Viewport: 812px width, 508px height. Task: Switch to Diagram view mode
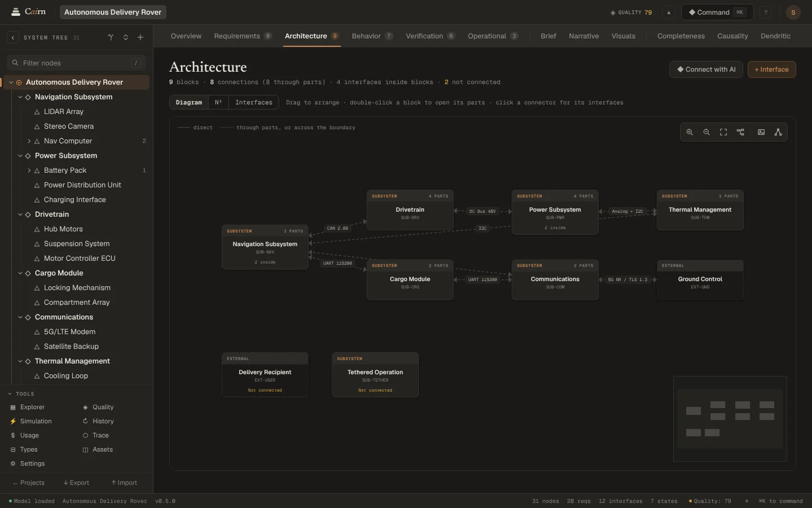pyautogui.click(x=189, y=102)
